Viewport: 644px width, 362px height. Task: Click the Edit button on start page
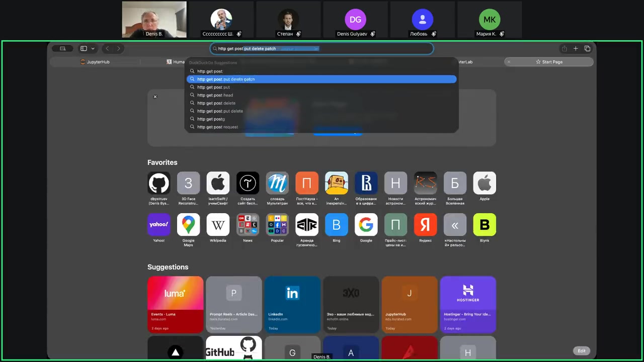[581, 351]
